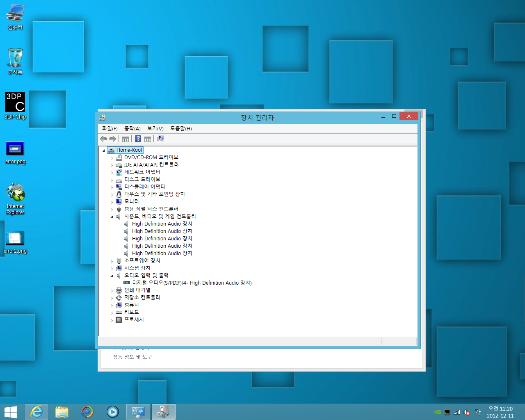Collapse the 오디오 입력 및 출력 node
The width and height of the screenshot is (525, 420).
pyautogui.click(x=112, y=276)
